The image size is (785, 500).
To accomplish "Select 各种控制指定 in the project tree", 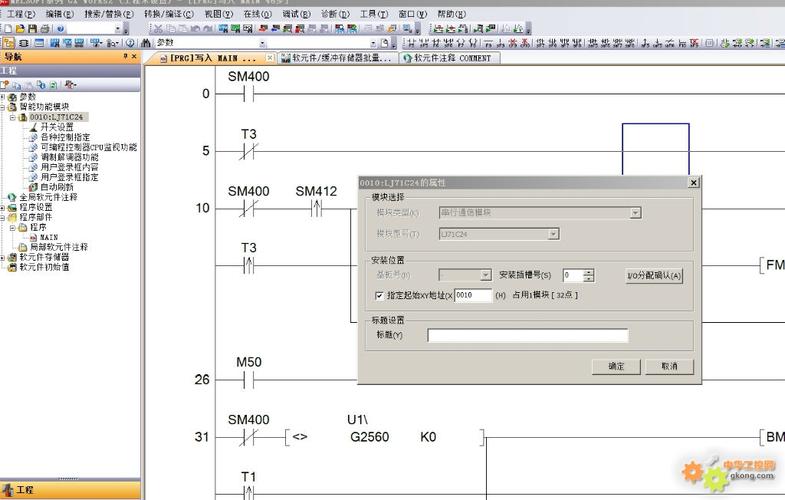I will [x=65, y=137].
